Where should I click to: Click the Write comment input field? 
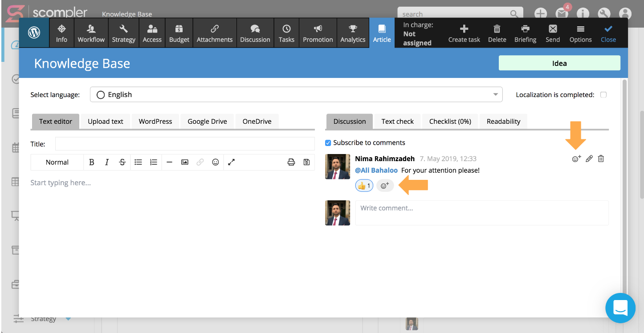coord(481,213)
